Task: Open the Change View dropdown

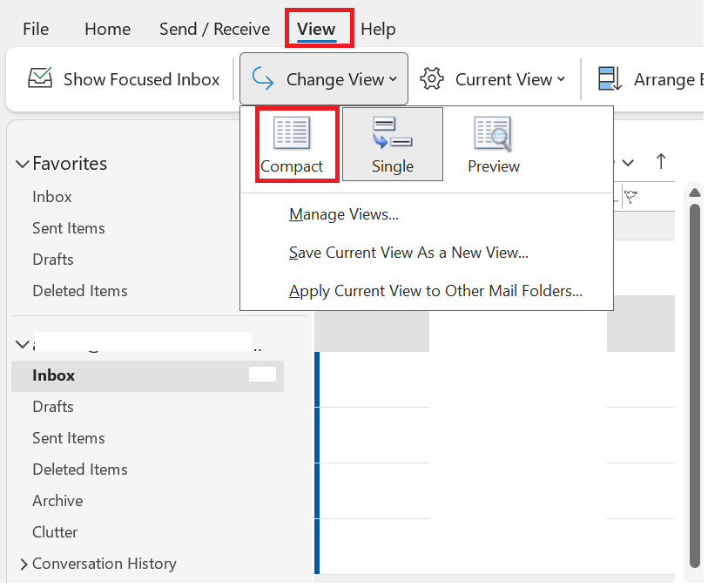Action: [324, 79]
